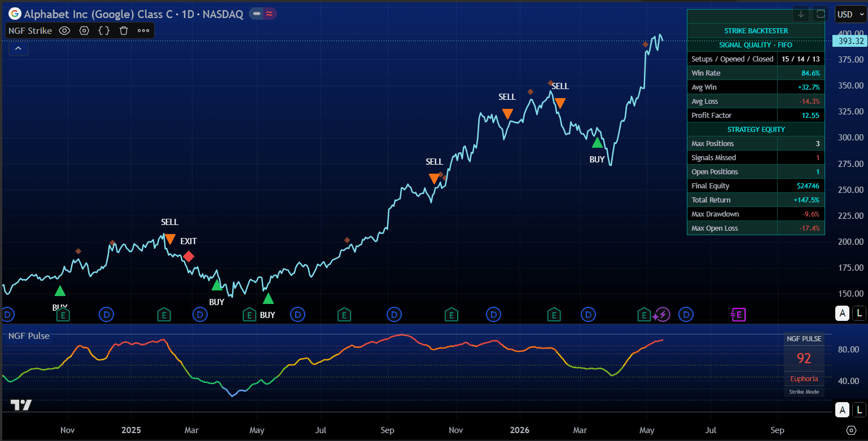Click STRIKE BACKTESTER table header
This screenshot has height=441, width=868.
click(x=756, y=30)
